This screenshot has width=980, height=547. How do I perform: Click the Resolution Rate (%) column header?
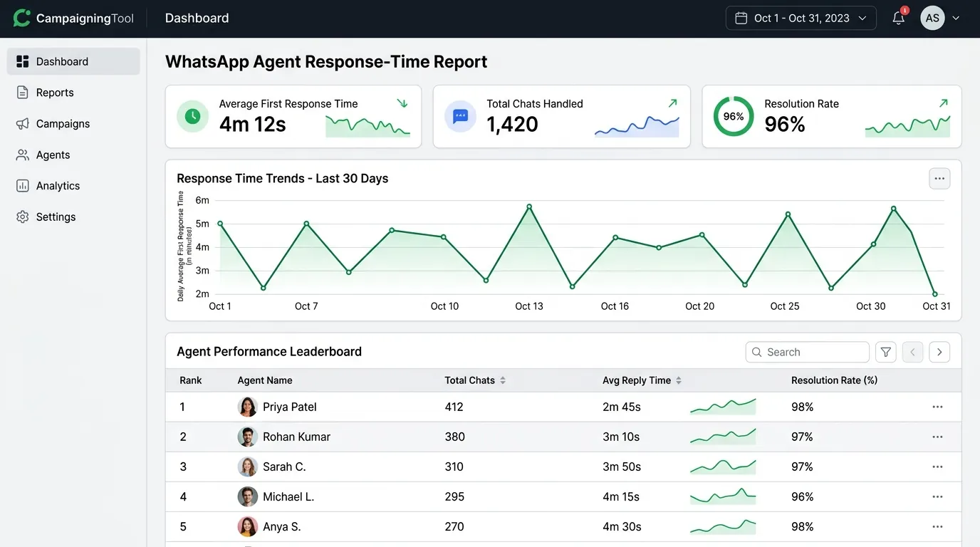834,380
